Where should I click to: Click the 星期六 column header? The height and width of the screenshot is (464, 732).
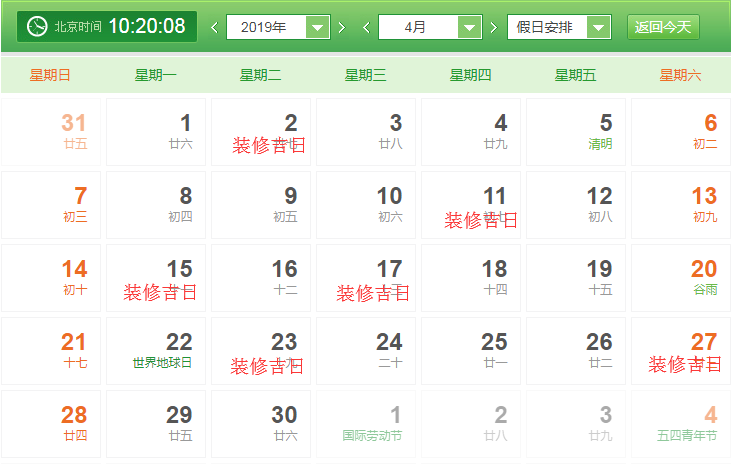click(680, 75)
